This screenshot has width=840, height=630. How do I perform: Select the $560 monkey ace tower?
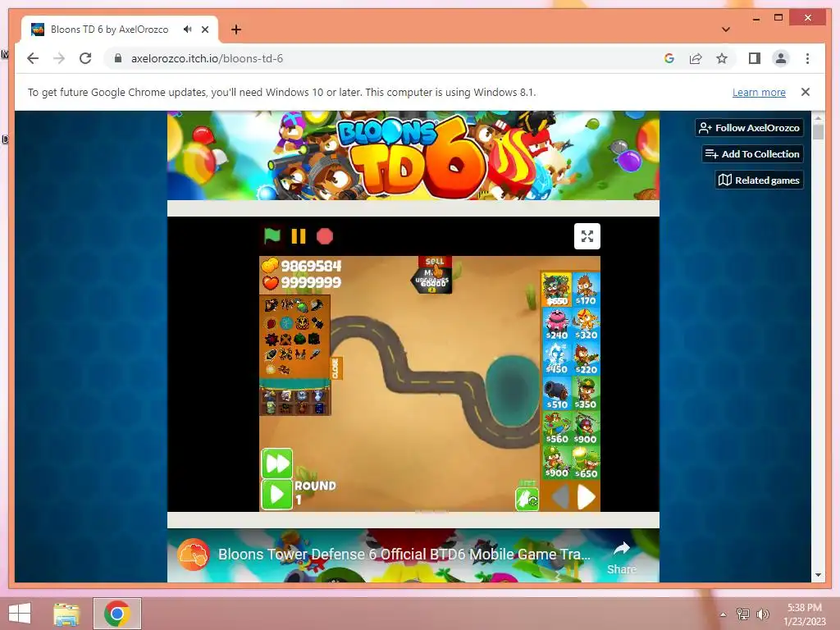point(557,428)
